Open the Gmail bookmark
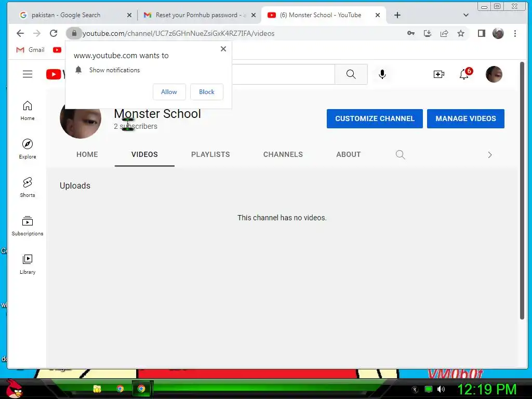 tap(31, 50)
